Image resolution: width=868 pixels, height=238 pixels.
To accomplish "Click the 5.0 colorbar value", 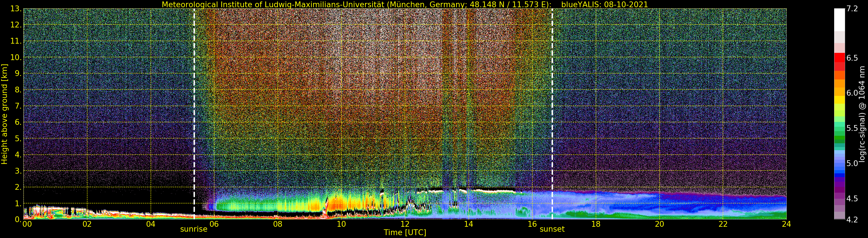I will pos(852,163).
